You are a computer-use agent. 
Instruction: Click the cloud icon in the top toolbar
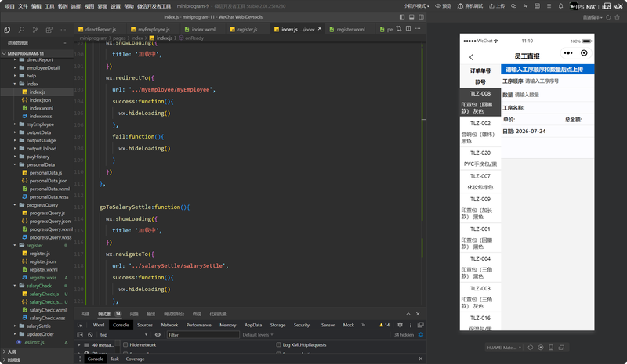tap(514, 6)
